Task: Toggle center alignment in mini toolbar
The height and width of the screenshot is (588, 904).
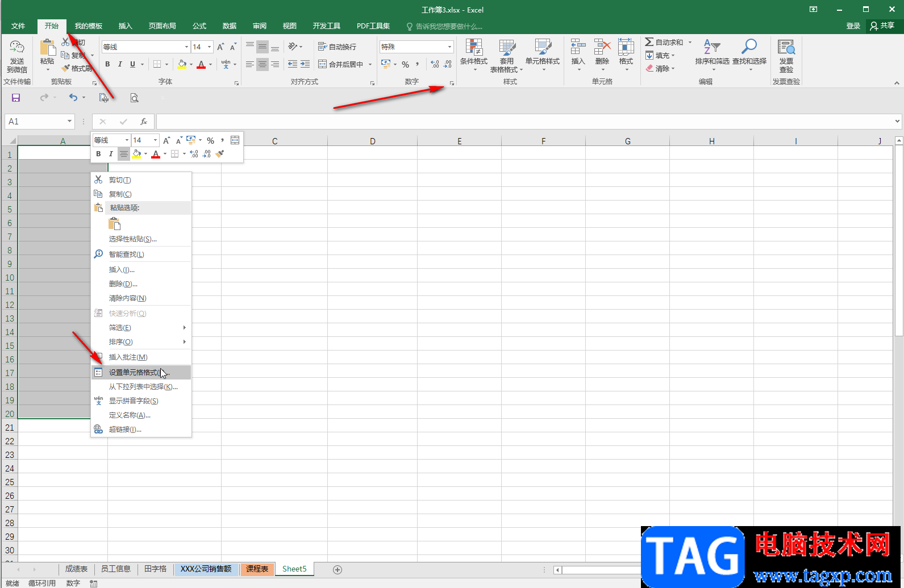Action: pos(123,154)
